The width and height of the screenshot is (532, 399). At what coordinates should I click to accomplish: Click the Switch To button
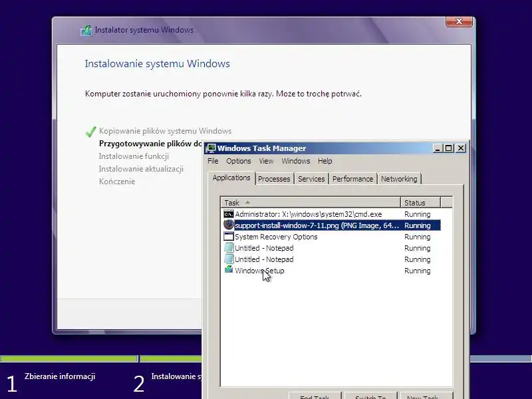pyautogui.click(x=370, y=396)
